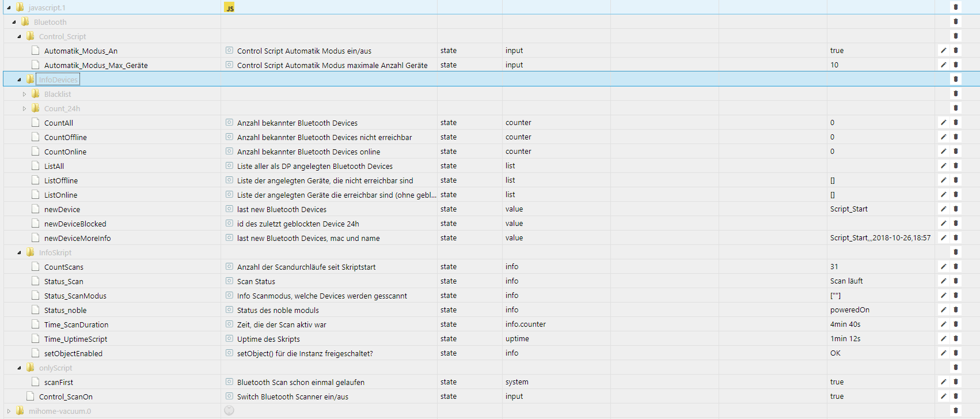Delete the Status_Scan state with trash icon

point(956,281)
